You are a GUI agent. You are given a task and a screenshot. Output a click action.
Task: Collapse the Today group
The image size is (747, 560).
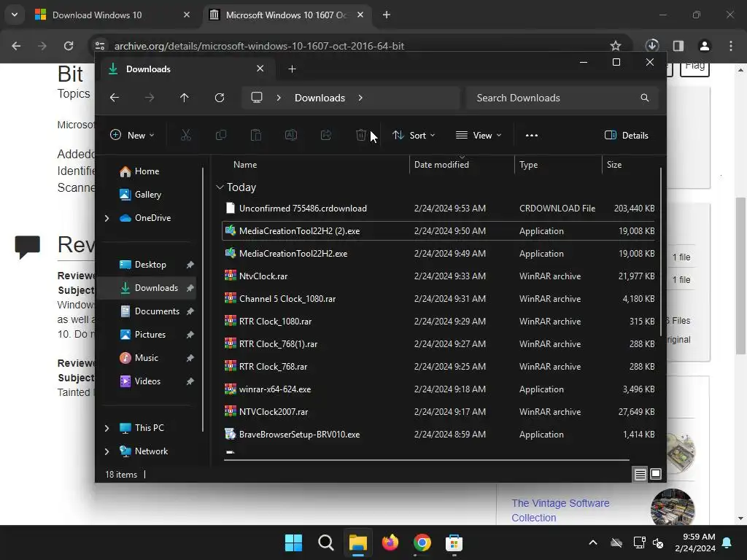pos(220,187)
